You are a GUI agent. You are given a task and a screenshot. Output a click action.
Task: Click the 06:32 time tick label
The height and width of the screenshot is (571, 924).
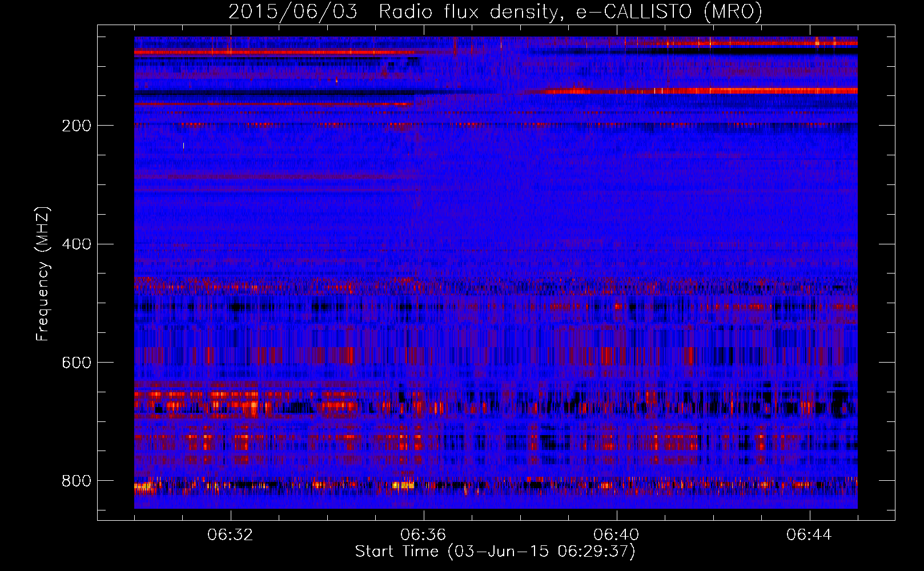(230, 535)
